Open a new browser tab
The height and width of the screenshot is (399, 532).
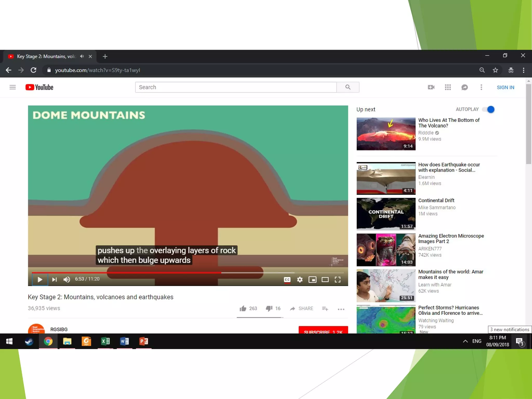click(x=105, y=56)
